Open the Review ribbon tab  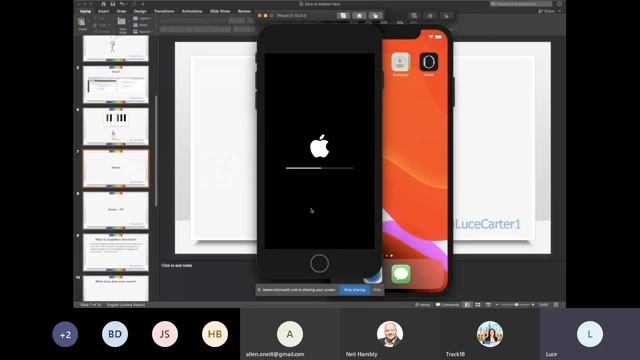(244, 11)
